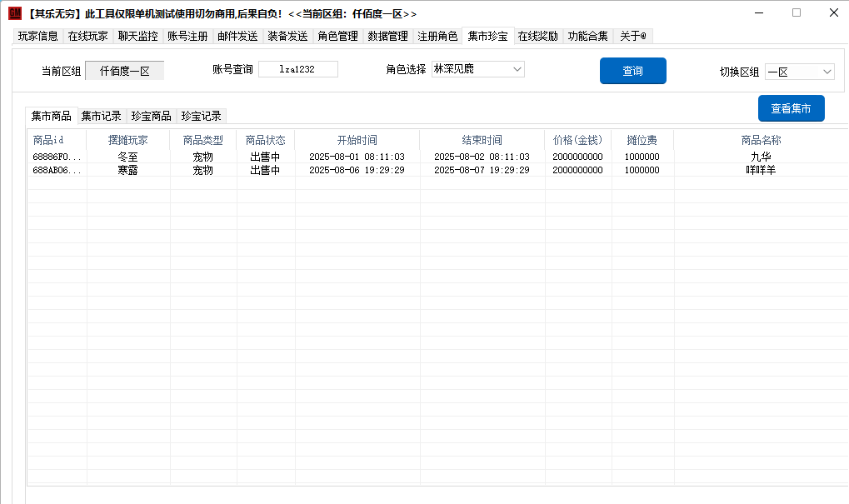Switch to the 在线玩家 tab
This screenshot has height=504, width=849.
tap(88, 36)
